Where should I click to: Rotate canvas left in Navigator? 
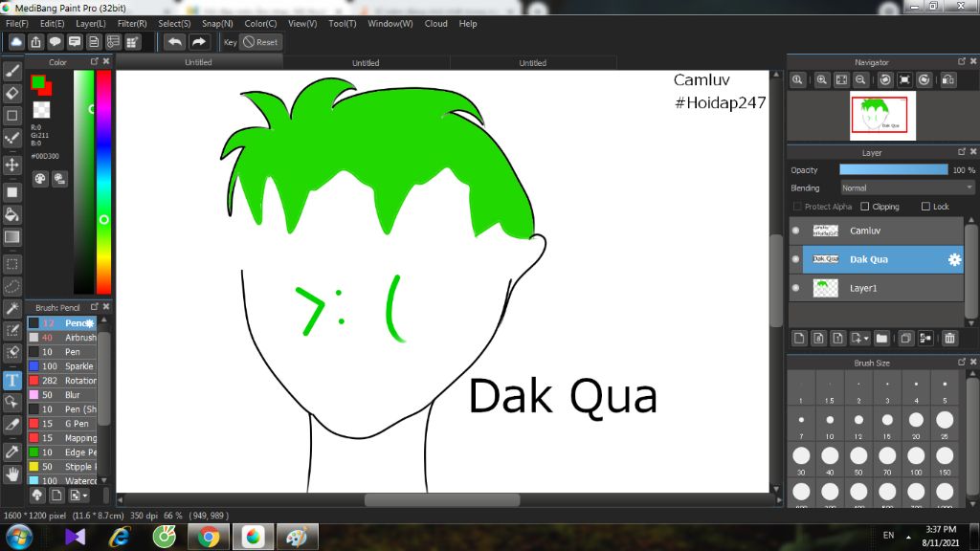885,80
